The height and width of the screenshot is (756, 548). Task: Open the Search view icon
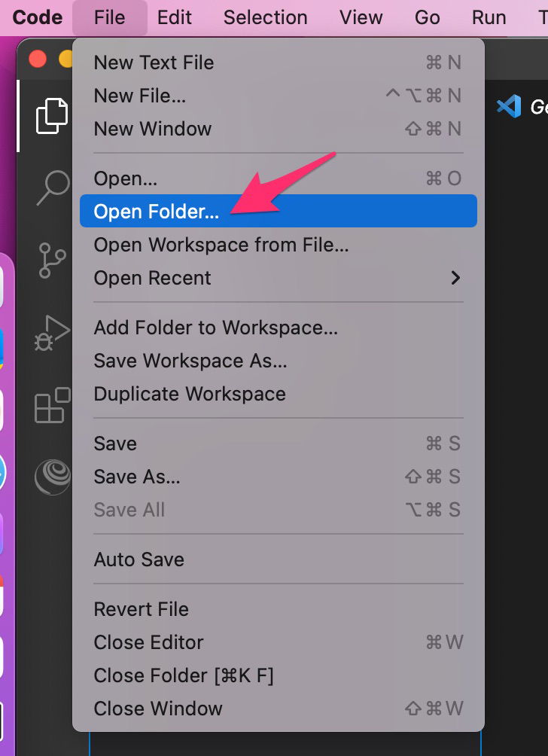pos(53,188)
